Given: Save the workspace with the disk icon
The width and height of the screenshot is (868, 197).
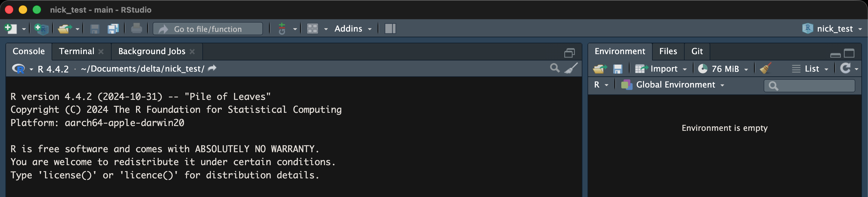Looking at the screenshot, I should (617, 69).
